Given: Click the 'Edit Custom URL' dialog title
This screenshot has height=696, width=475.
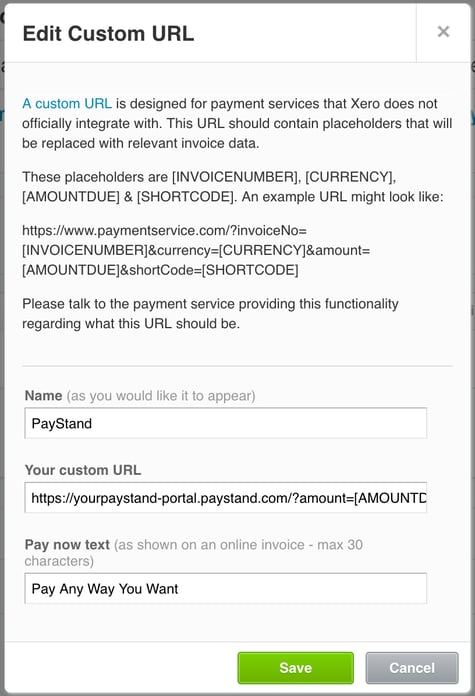Looking at the screenshot, I should point(108,34).
